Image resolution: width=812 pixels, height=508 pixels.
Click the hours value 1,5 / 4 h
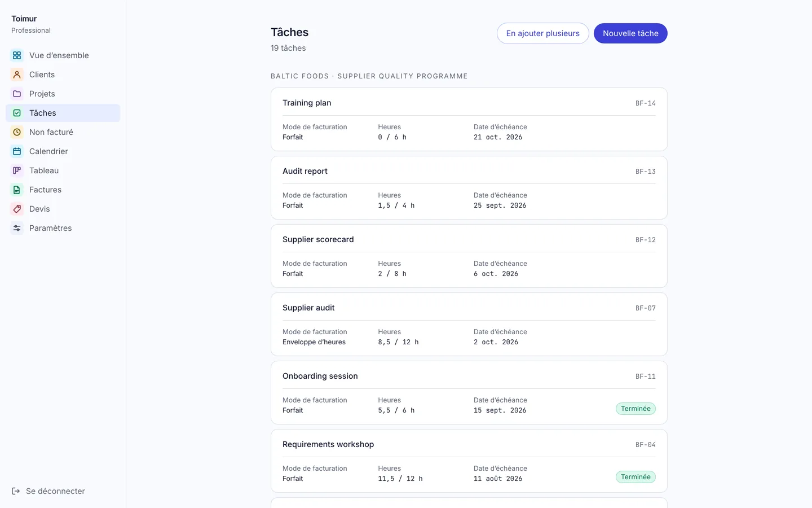(396, 205)
